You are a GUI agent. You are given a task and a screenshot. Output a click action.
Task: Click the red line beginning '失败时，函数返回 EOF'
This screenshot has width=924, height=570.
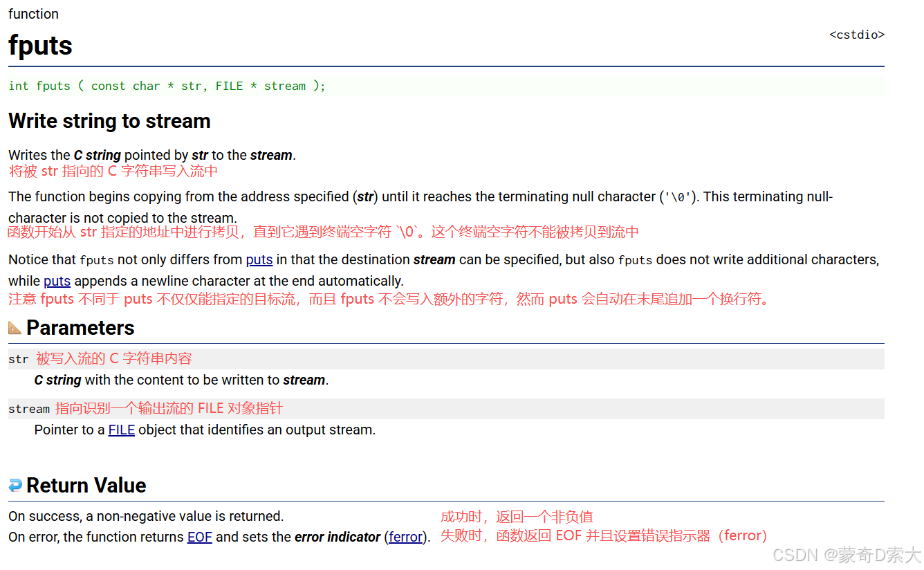click(x=604, y=535)
